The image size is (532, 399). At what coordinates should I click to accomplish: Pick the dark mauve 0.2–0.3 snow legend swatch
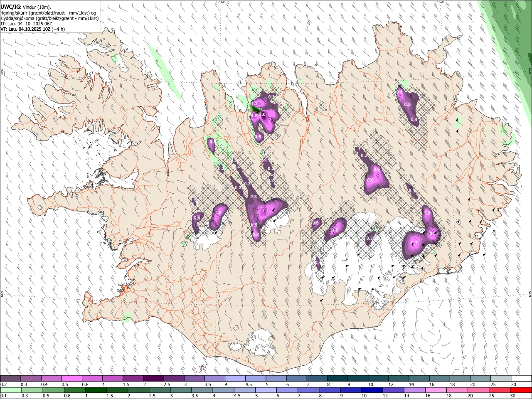[10, 379]
